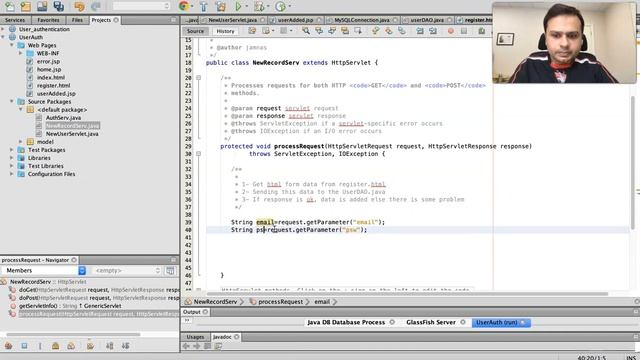Click the editor vertical scrollbar
Image resolution: width=640 pixels, height=360 pixels.
633,162
